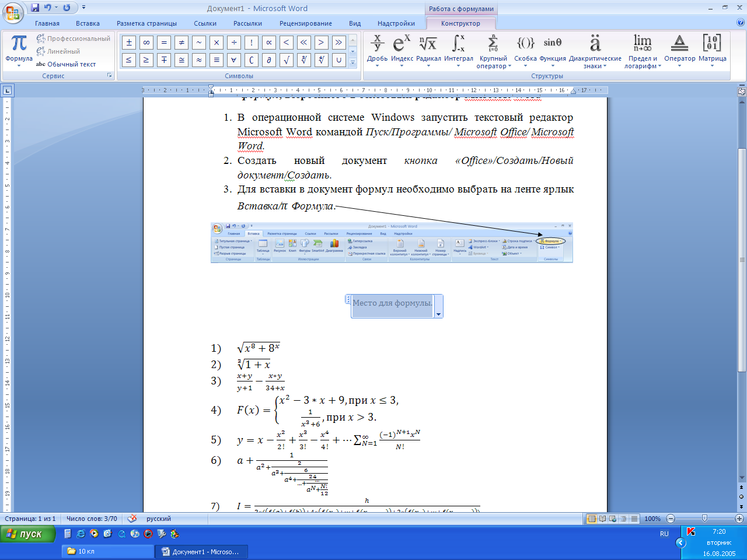Click the zoom out minus button

coord(671,519)
